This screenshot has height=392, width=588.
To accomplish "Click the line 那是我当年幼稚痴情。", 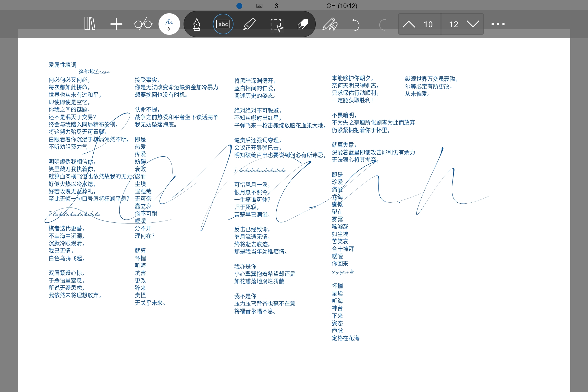I will 261,252.
